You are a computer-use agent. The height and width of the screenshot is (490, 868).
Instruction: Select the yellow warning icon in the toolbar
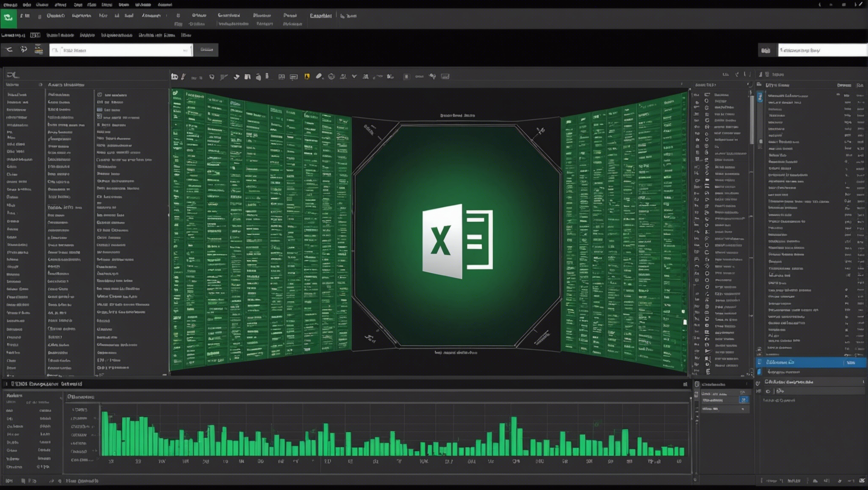[x=306, y=76]
